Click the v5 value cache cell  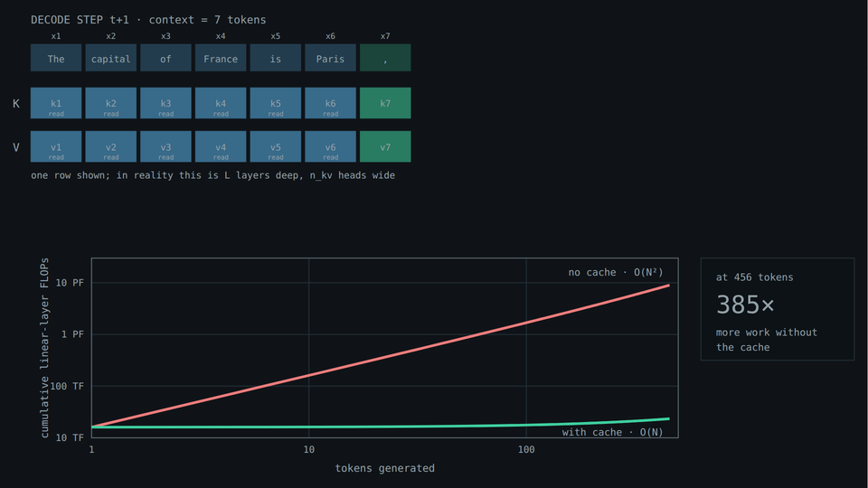275,146
